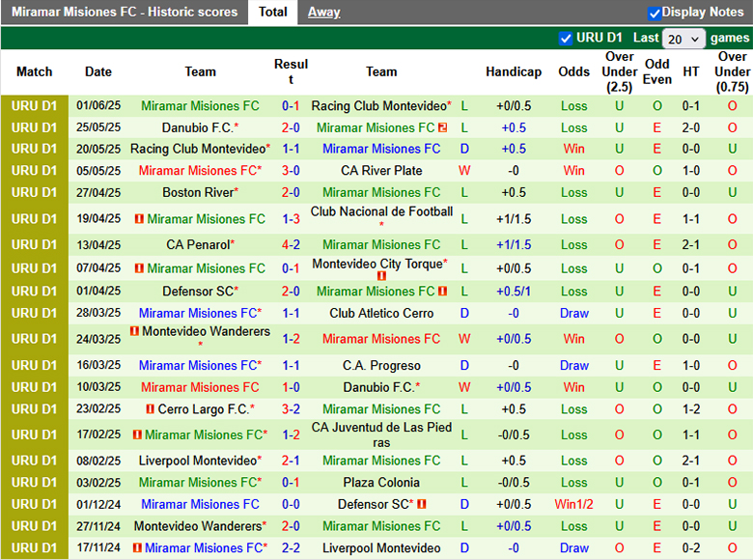The width and height of the screenshot is (753, 560).
Task: Click Montevideo Wanderers on the 27/11/24 row
Action: point(198,526)
